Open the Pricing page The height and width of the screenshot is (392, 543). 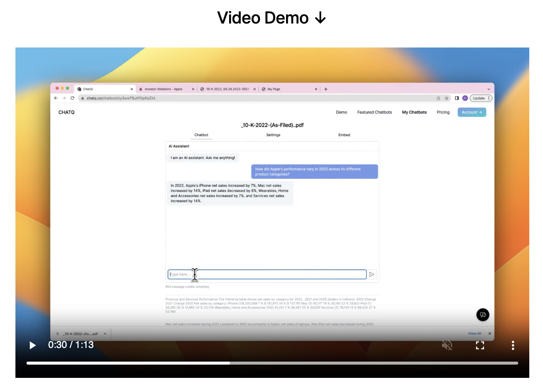[443, 112]
